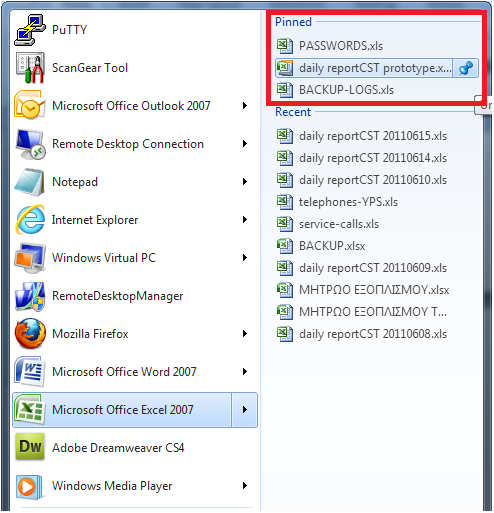
Task: Click the Windows Virtual PC icon
Action: pyautogui.click(x=30, y=258)
